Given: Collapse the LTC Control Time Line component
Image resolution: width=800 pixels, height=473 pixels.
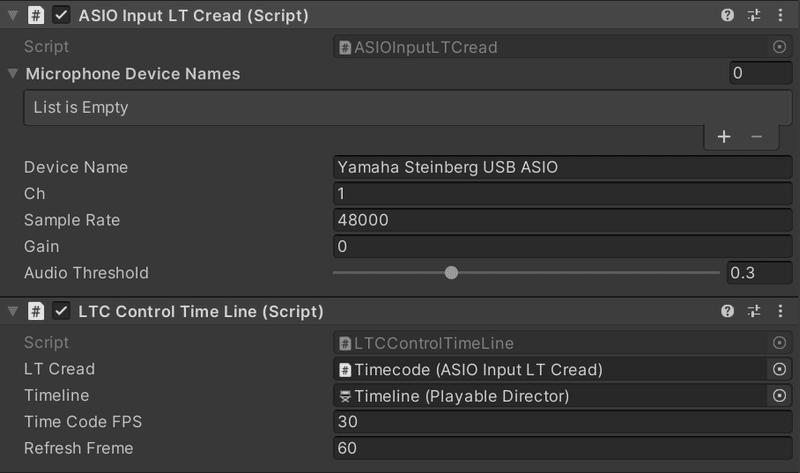Looking at the screenshot, I should 12,312.
